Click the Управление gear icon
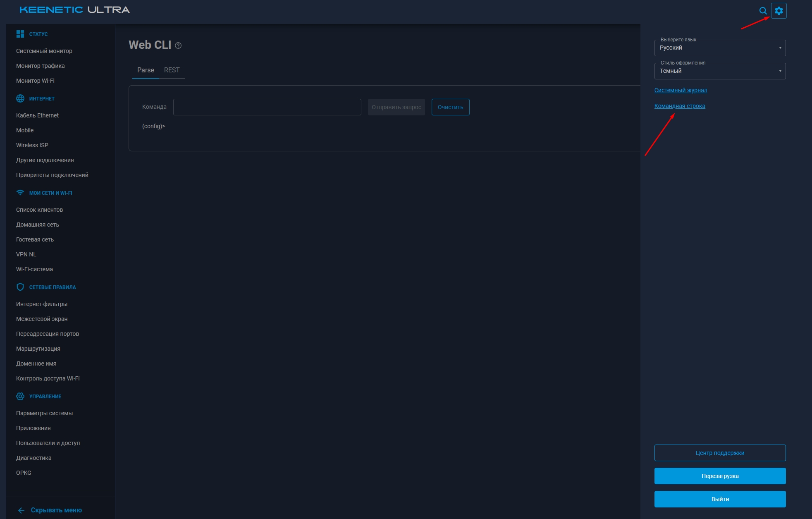Viewport: 812px width, 519px height. tap(20, 396)
